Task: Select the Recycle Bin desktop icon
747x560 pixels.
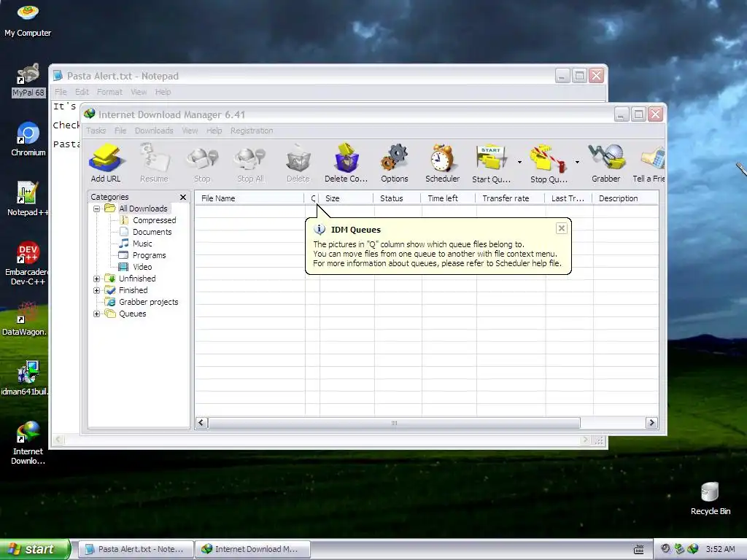Action: pos(711,499)
